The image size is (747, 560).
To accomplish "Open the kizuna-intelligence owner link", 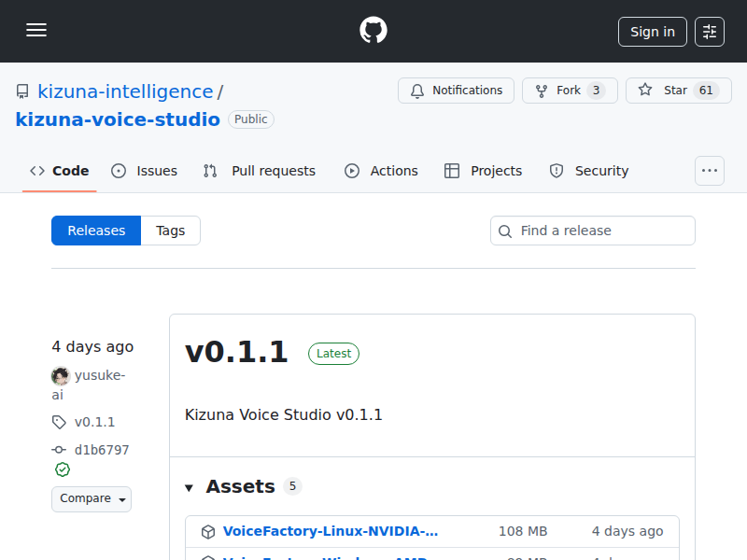I will point(125,91).
